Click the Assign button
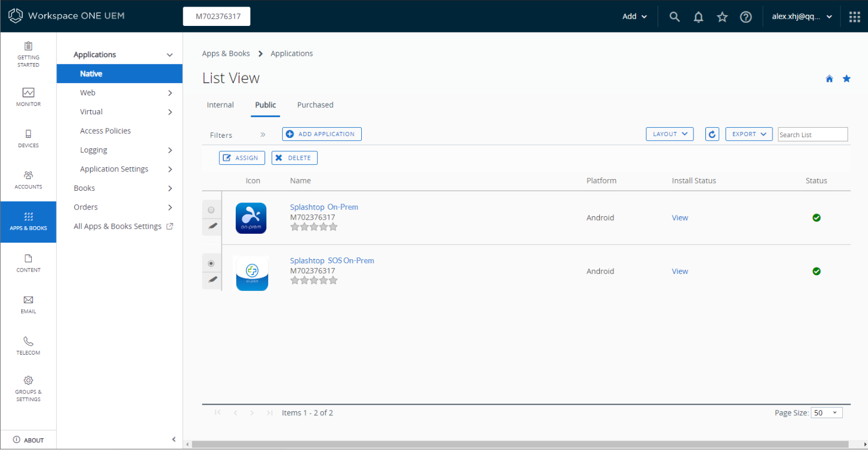 (242, 158)
